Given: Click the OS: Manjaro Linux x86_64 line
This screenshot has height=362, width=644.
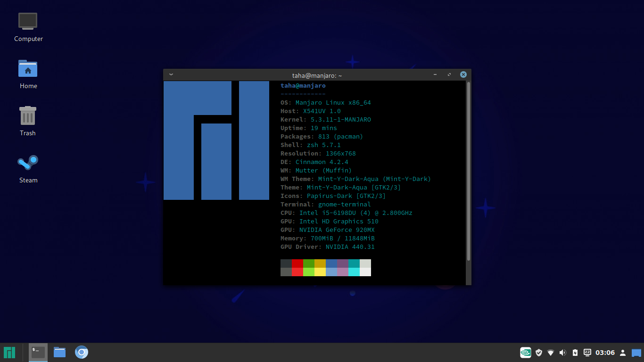Looking at the screenshot, I should tap(326, 102).
